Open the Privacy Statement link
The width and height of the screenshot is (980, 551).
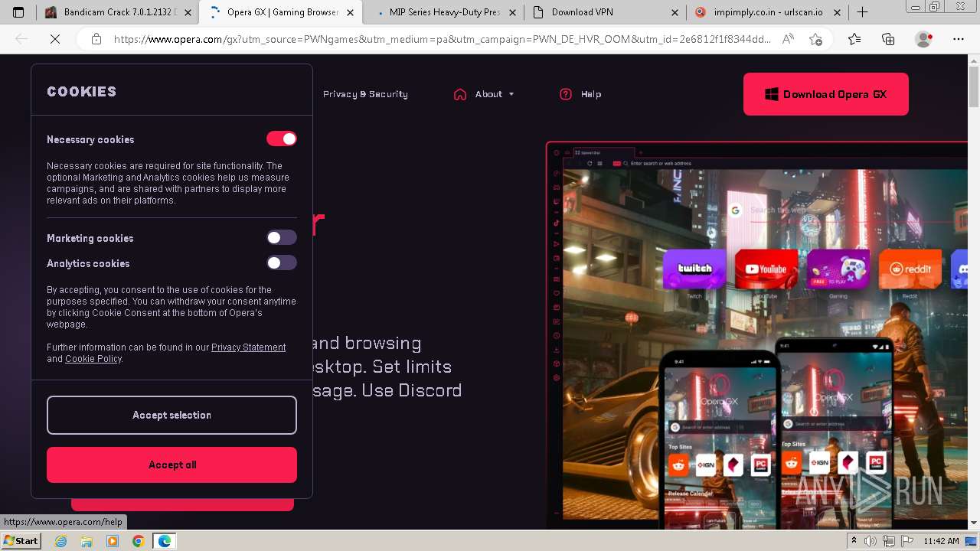point(248,347)
